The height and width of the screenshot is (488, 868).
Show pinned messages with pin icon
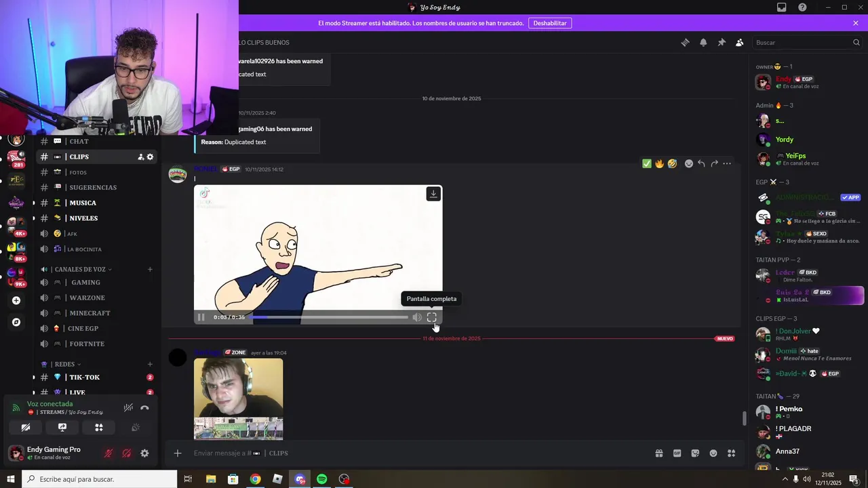coord(722,42)
